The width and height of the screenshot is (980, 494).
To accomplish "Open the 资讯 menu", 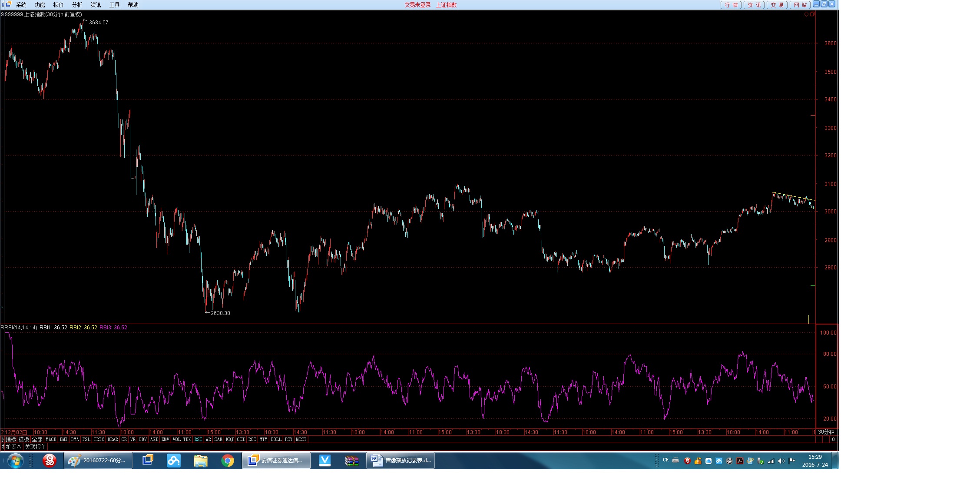I will pos(96,5).
